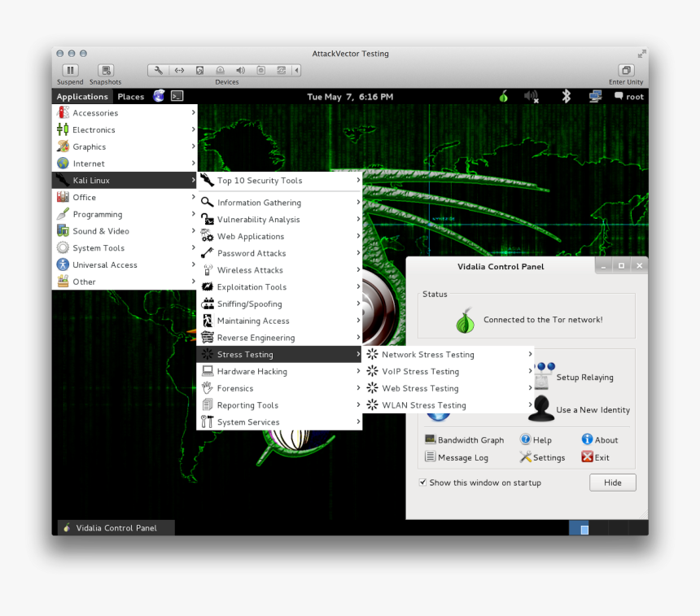Select Web Stress Testing item
700x616 pixels.
click(448, 388)
